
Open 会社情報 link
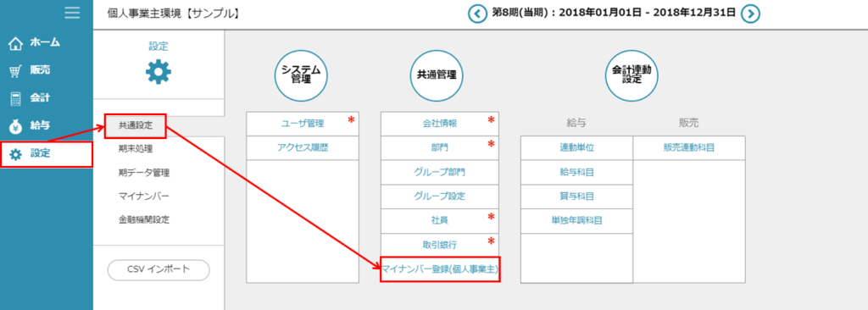click(x=440, y=124)
